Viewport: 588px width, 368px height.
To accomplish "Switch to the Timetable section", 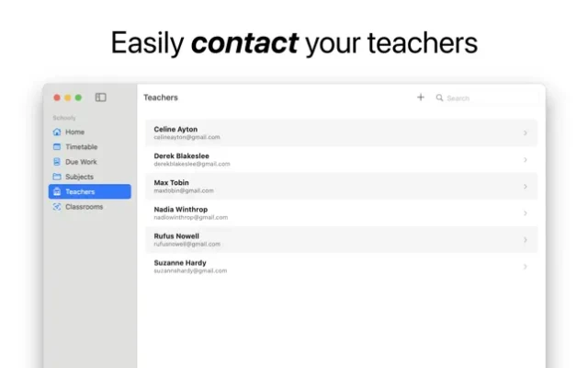I will 81,147.
